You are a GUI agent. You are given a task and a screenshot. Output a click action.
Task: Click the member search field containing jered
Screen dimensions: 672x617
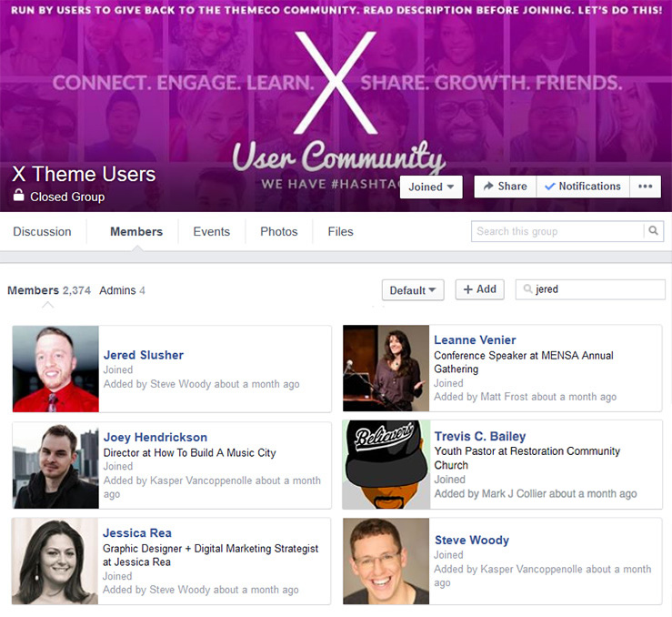coord(590,289)
